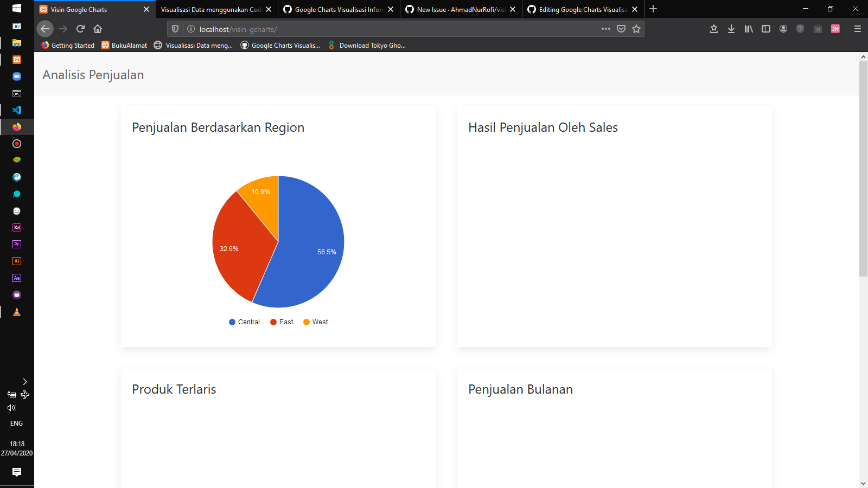Viewport: 868px width, 488px height.
Task: Show the bookmarks menu toolbar icon
Action: (x=714, y=29)
